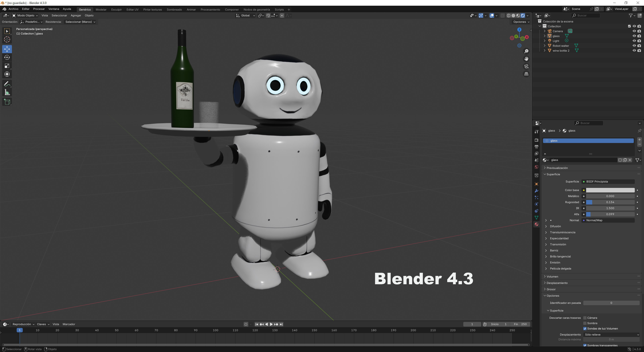
Task: Open the Object properties tab
Action: (x=536, y=184)
